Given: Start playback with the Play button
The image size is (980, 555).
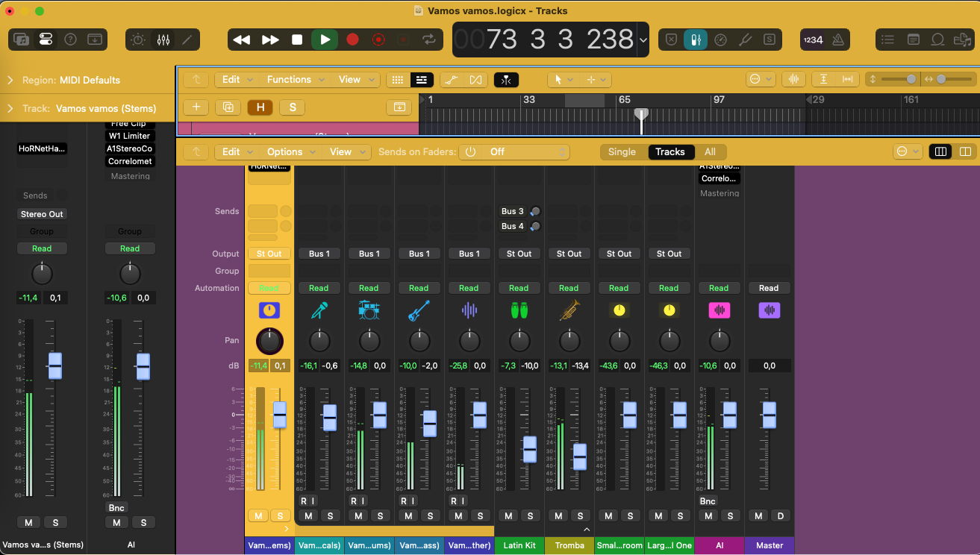Looking at the screenshot, I should point(325,40).
